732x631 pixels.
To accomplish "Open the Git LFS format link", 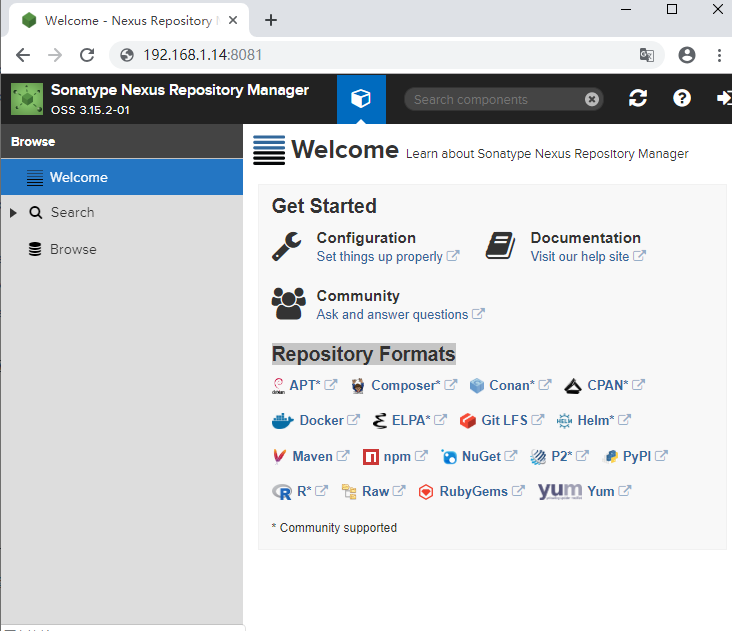I will pos(505,421).
